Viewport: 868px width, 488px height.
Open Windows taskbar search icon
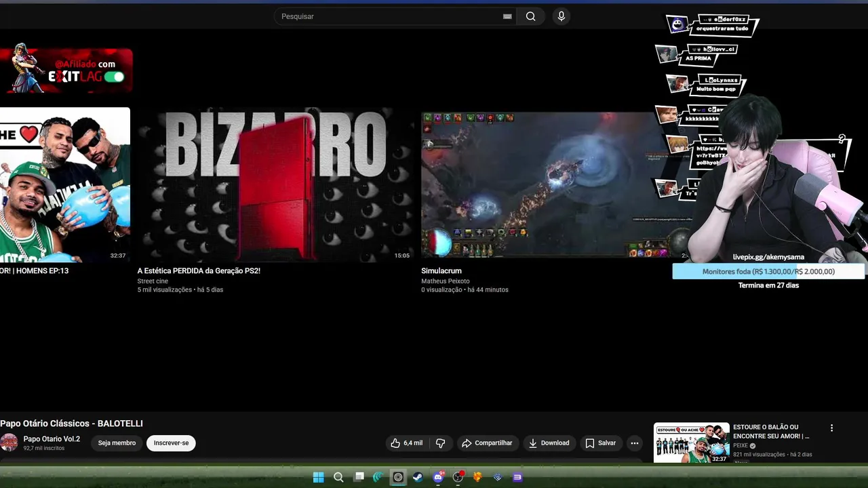[338, 477]
